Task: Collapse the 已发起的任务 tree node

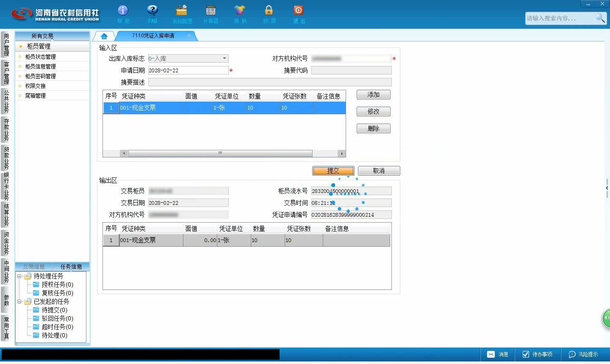Action: coord(19,301)
